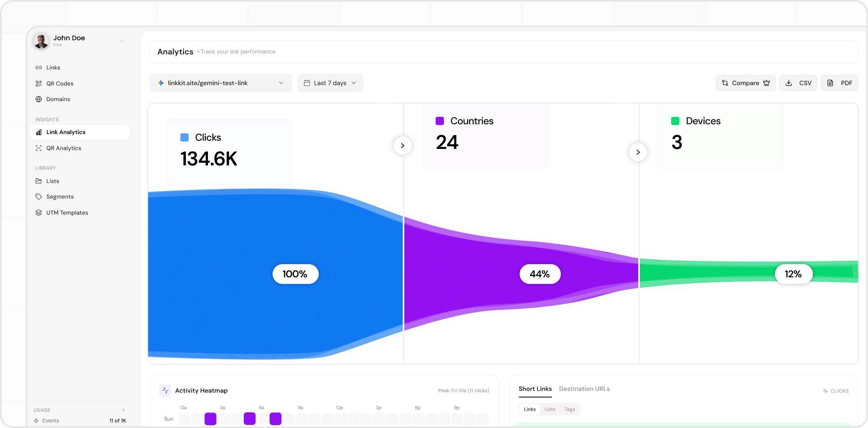Viewport: 868px width, 428px height.
Task: Click the purple Countries color swatch
Action: pyautogui.click(x=440, y=121)
